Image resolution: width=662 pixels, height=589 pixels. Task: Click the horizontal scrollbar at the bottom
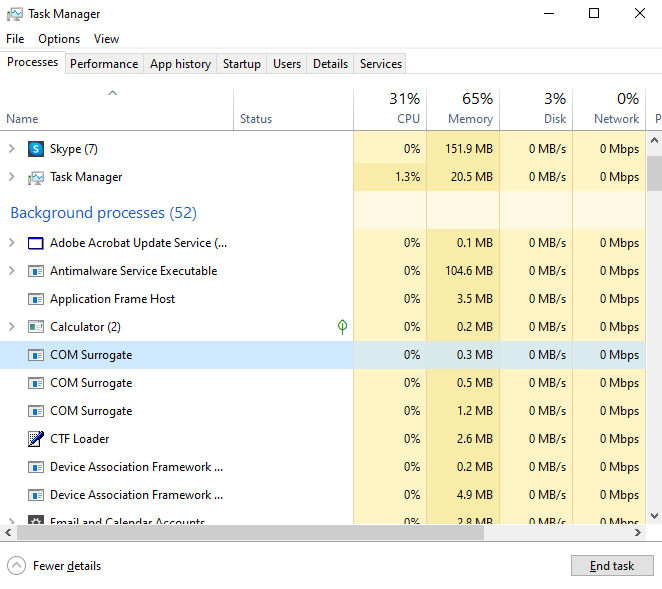[x=300, y=533]
